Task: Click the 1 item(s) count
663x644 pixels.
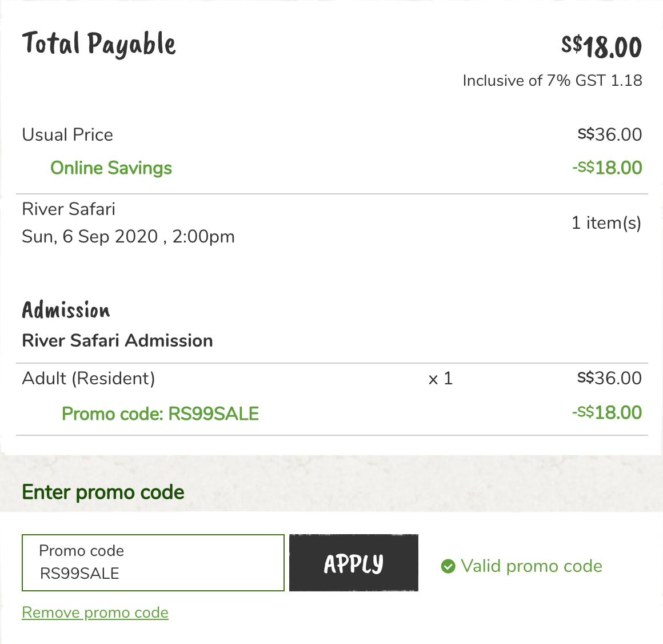Action: point(606,222)
